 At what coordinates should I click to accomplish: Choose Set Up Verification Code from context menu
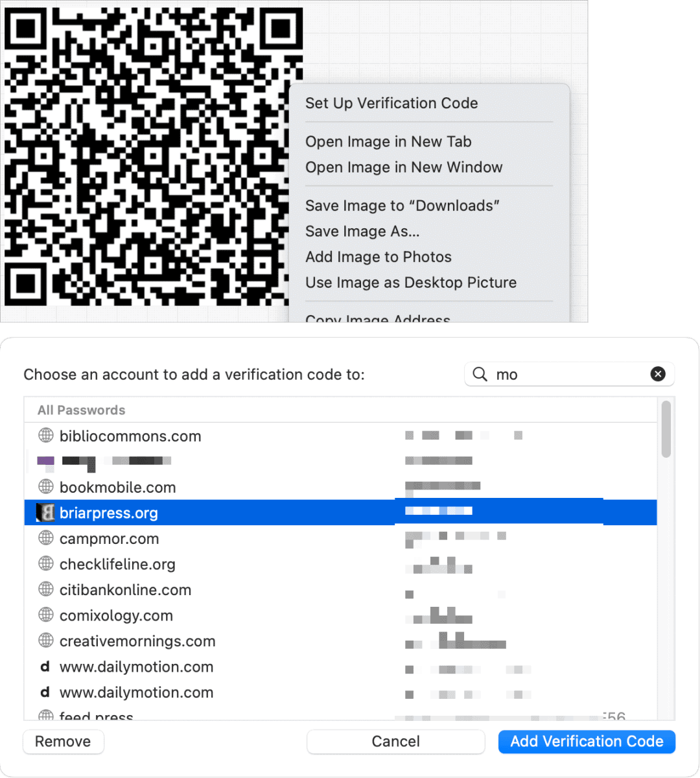click(391, 103)
